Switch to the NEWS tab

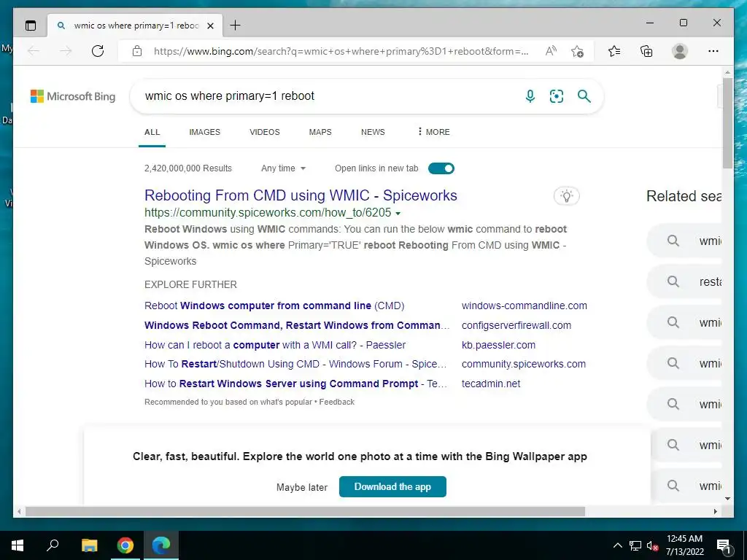coord(373,133)
